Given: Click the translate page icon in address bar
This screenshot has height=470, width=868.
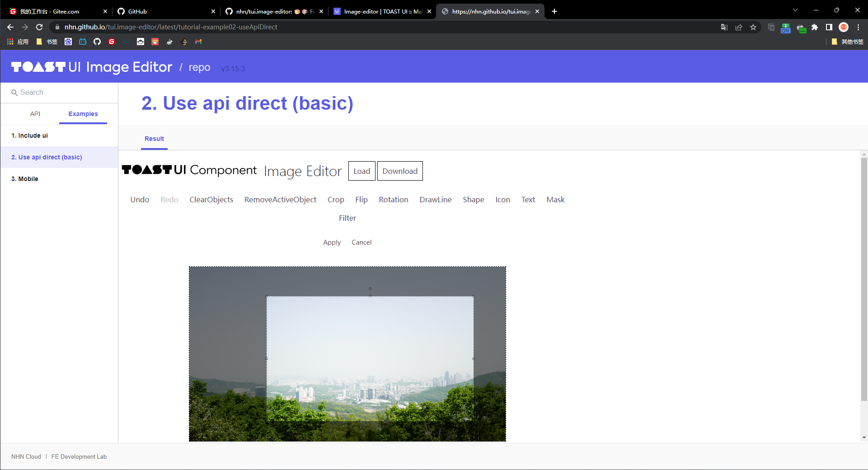Looking at the screenshot, I should tap(724, 27).
